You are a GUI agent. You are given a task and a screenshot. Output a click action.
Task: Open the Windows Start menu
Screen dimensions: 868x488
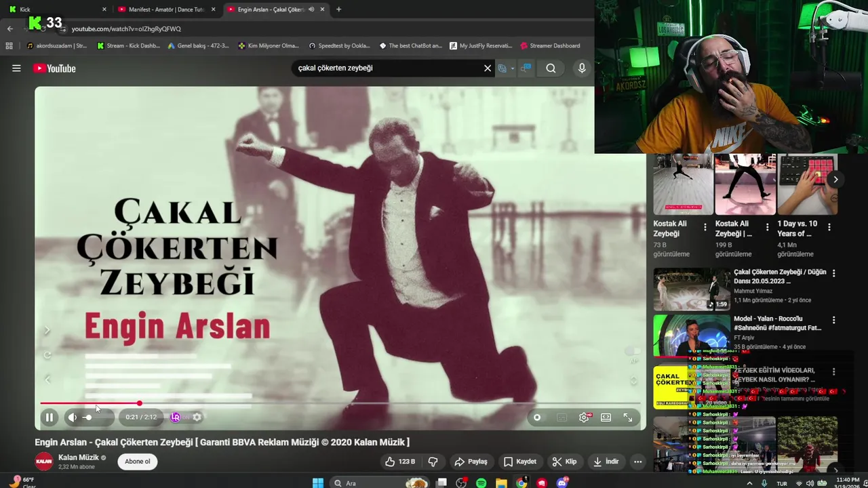(x=318, y=483)
